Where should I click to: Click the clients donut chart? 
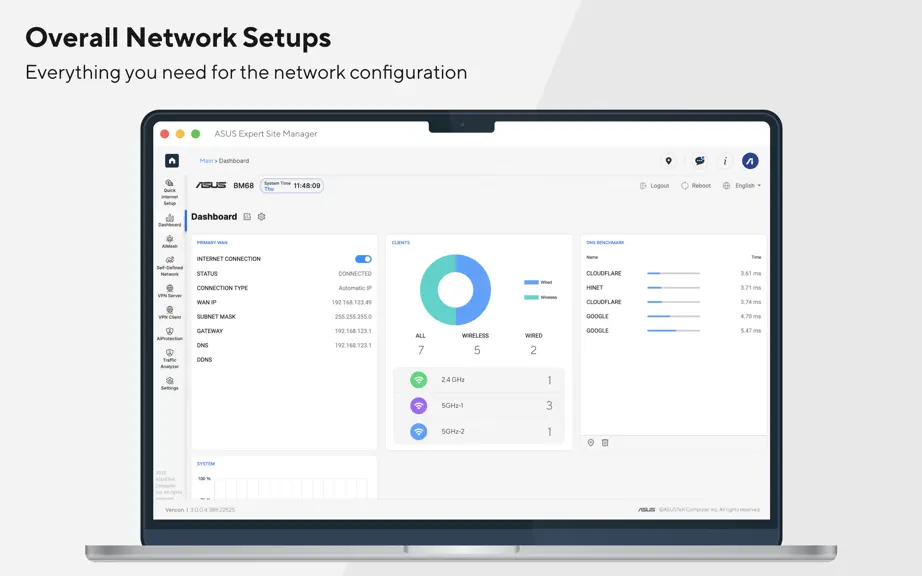(455, 290)
